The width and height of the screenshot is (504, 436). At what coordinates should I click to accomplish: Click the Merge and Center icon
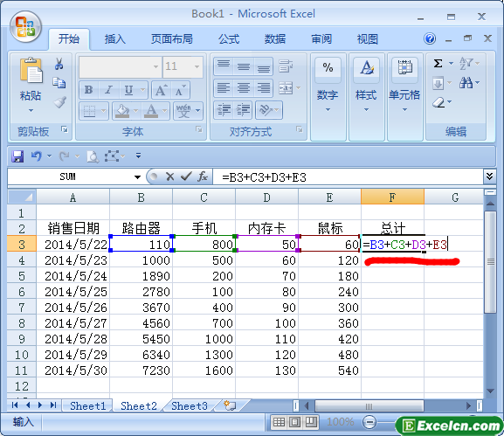(x=286, y=88)
